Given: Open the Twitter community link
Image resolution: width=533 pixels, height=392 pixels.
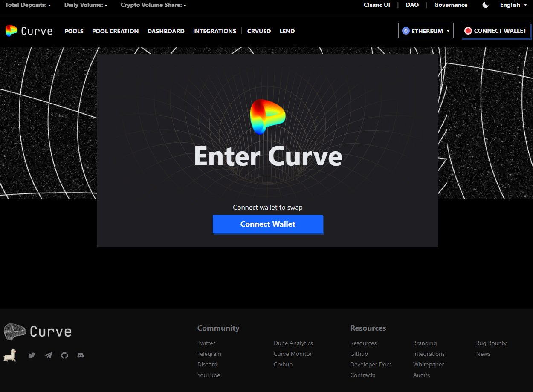Looking at the screenshot, I should tap(206, 343).
